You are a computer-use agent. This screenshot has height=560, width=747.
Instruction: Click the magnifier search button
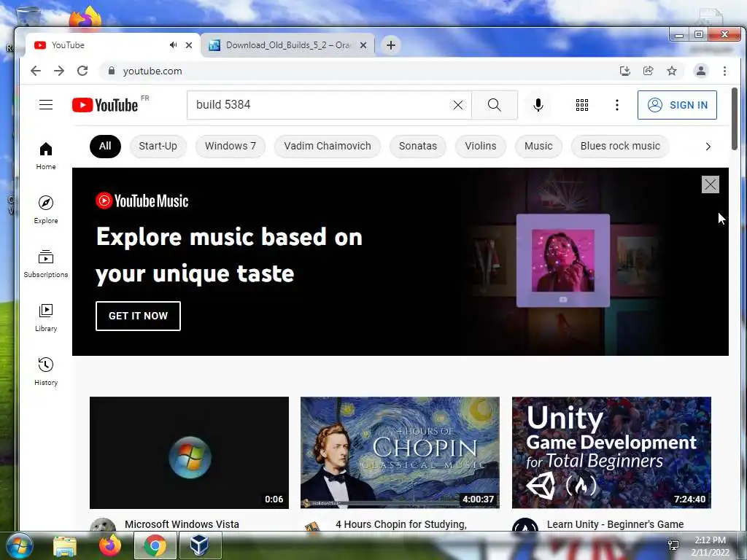point(495,105)
